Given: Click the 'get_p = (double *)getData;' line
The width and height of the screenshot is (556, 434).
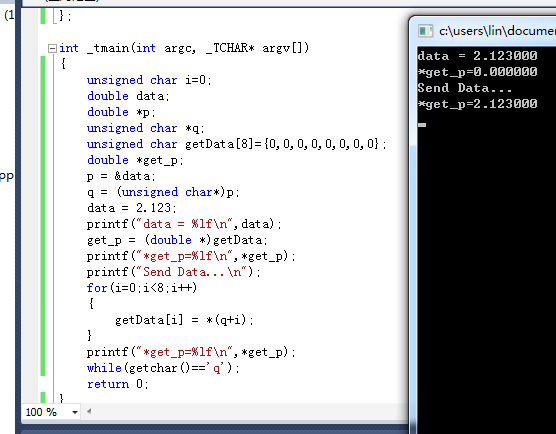Looking at the screenshot, I should click(x=177, y=240).
